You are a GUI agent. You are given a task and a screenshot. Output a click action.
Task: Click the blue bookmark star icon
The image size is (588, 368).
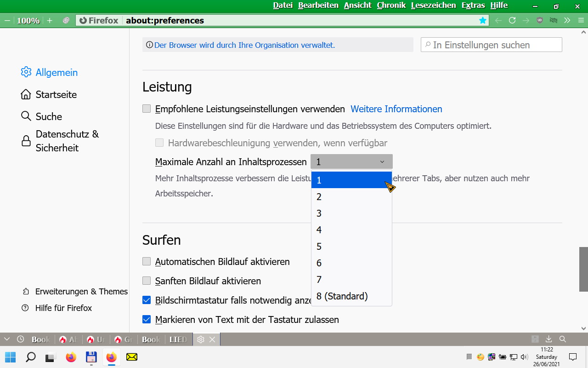coord(483,21)
